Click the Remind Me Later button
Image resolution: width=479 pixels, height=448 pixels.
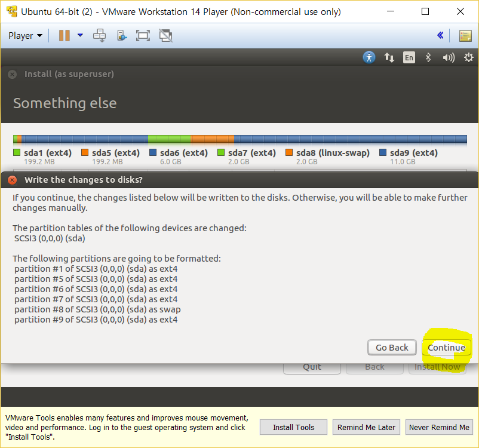(x=366, y=427)
